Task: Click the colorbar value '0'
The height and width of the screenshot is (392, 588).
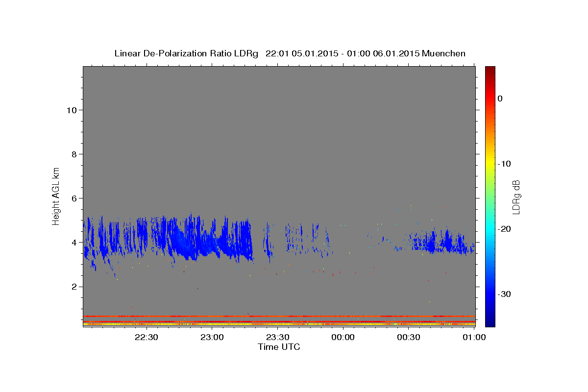Action: click(500, 98)
